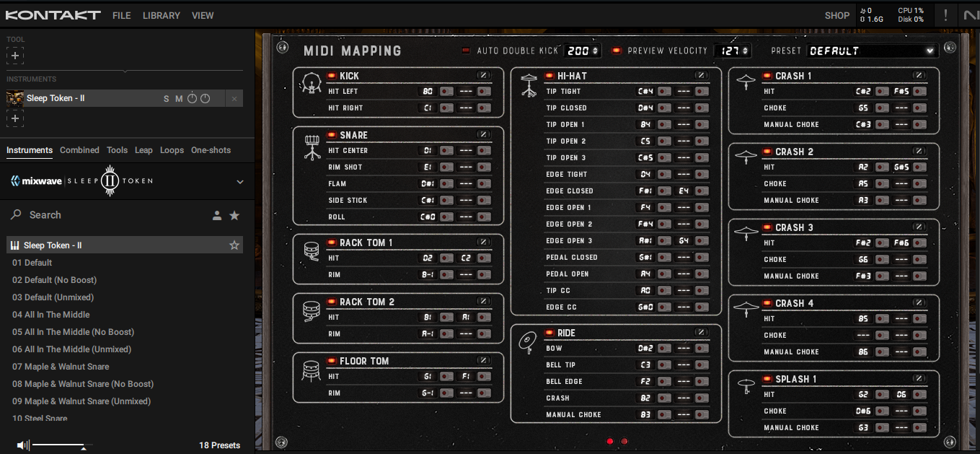
Task: Click the Sleep Token - II volume knob
Action: pyautogui.click(x=206, y=98)
